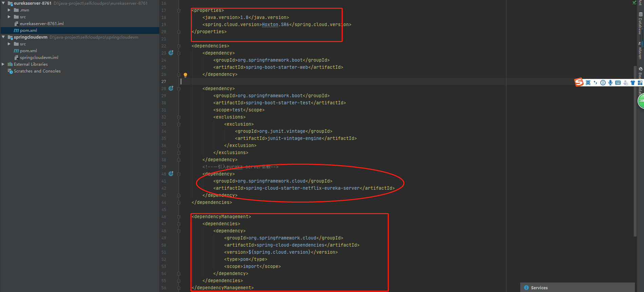This screenshot has height=292, width=644.
Task: Click the .mvn folder icon
Action: [16, 10]
